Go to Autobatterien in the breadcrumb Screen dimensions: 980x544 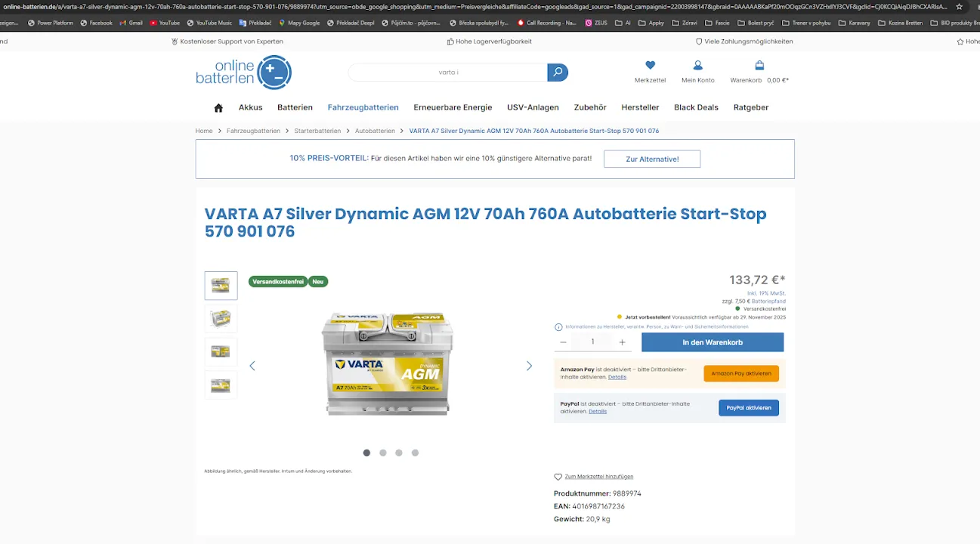click(375, 131)
